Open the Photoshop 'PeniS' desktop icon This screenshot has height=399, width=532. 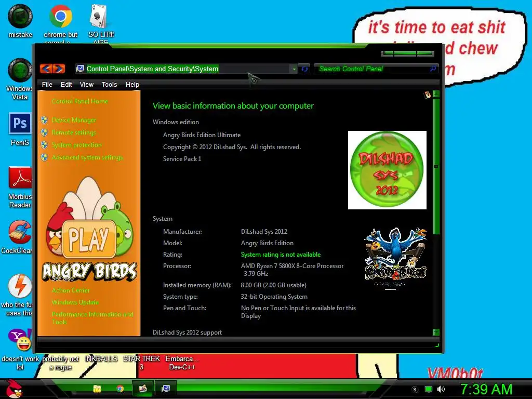point(20,129)
